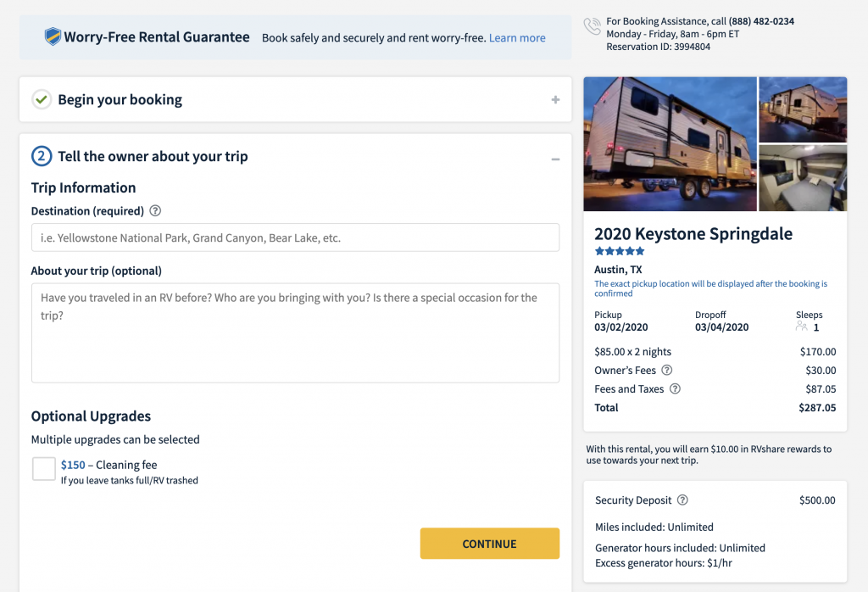
Task: Click the About your trip text area
Action: (x=296, y=332)
